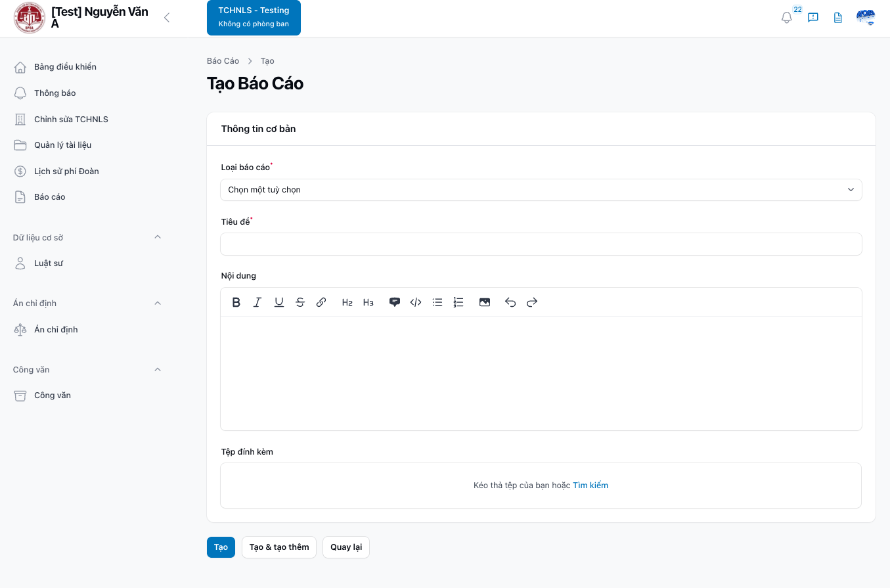Undo the last edit in editor
Image resolution: width=890 pixels, height=588 pixels.
coord(510,302)
